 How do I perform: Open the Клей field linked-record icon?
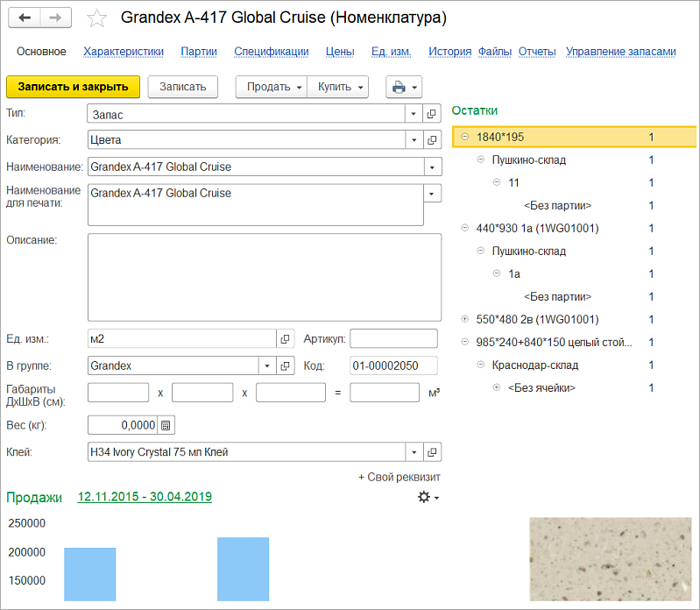[x=432, y=452]
